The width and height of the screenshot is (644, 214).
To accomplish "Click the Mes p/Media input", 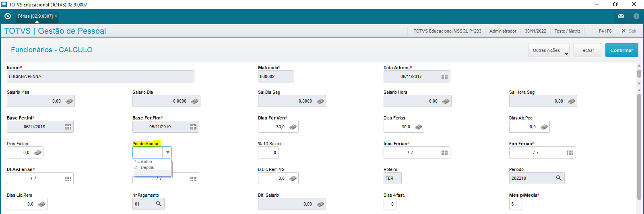I will (x=516, y=204).
